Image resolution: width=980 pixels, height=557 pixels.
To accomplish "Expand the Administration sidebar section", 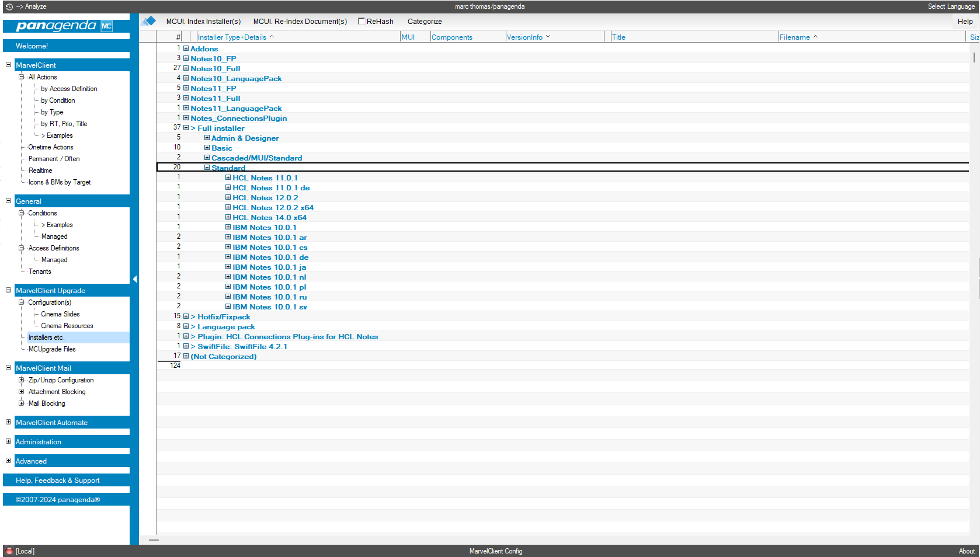I will click(x=8, y=441).
